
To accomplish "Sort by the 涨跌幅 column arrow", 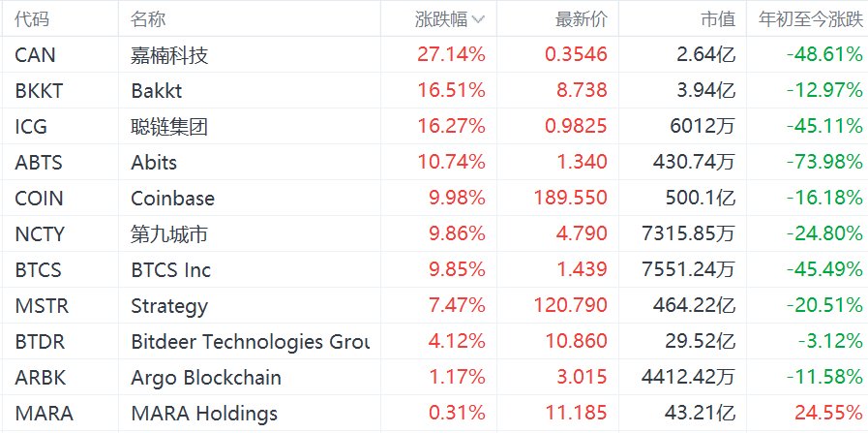I will coord(479,20).
